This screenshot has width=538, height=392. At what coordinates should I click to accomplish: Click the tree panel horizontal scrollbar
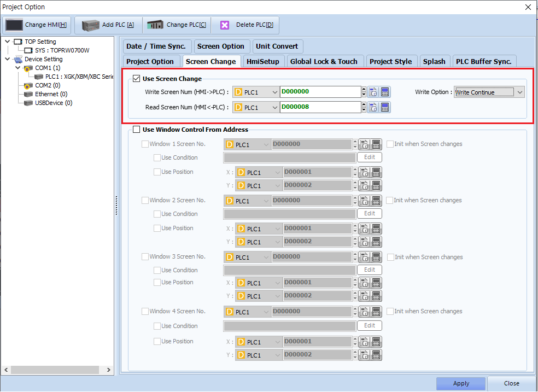[55, 370]
